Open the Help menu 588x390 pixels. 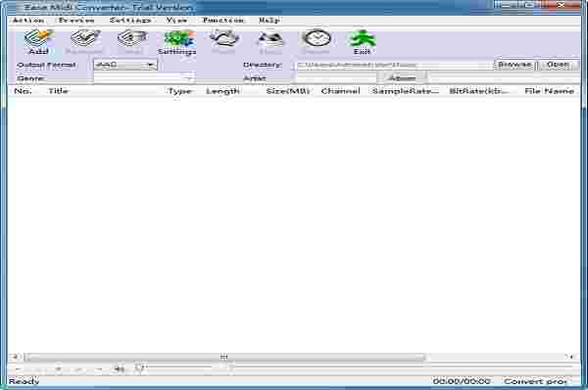(x=269, y=21)
